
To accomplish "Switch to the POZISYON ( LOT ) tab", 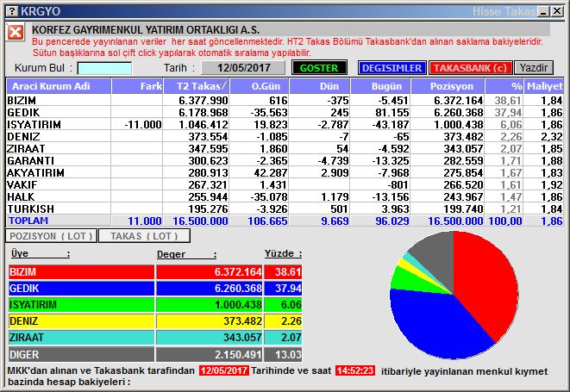I will tap(51, 236).
